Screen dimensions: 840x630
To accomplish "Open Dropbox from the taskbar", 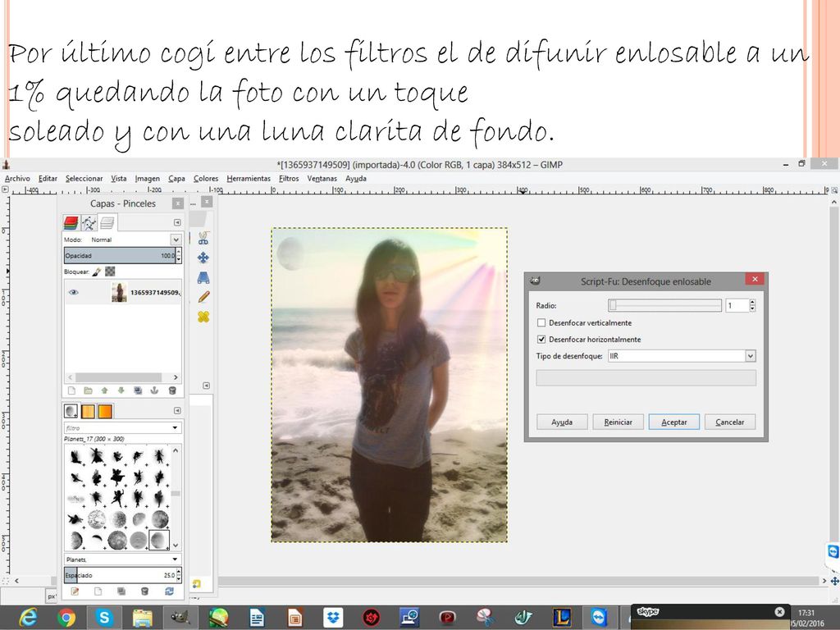I will [333, 619].
